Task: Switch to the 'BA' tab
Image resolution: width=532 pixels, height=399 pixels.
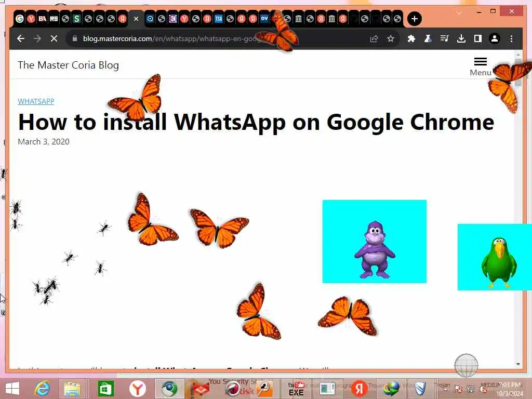Action: tap(43, 19)
